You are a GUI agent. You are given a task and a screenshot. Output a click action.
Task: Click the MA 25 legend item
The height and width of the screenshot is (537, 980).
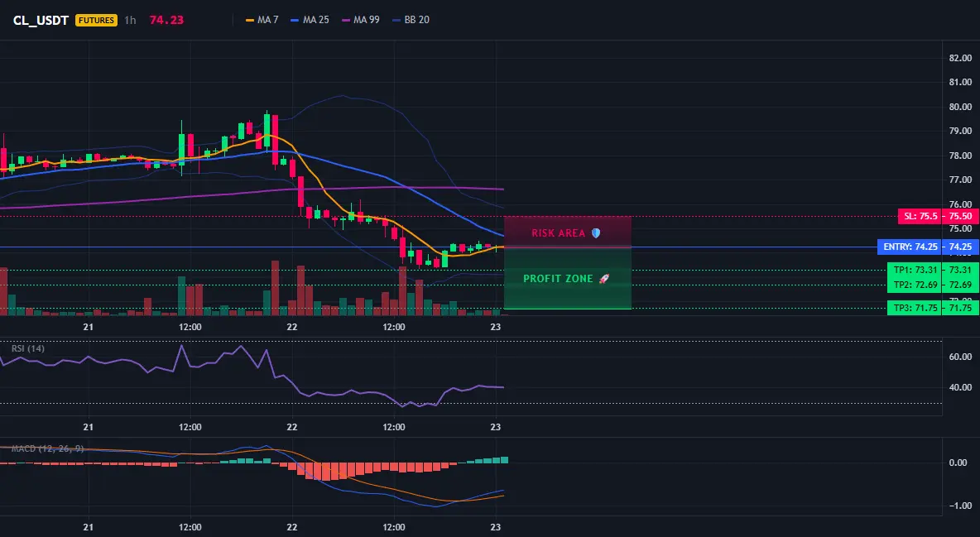coord(310,20)
